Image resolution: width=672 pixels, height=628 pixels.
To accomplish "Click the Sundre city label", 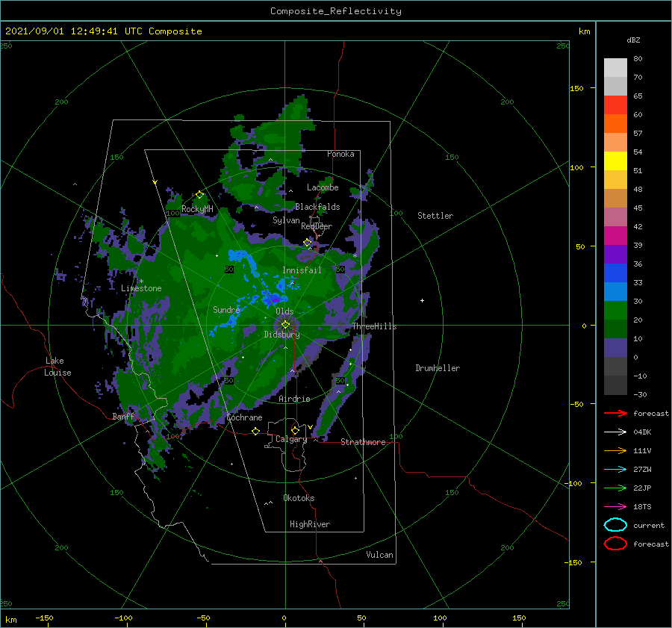I will 226,309.
